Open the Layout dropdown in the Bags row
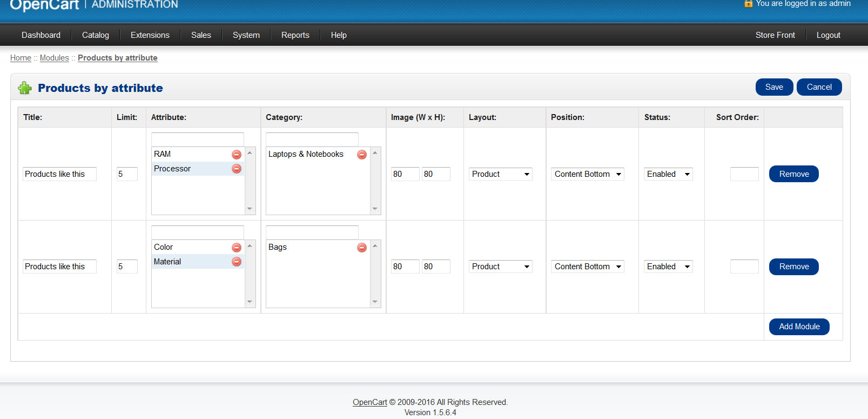 click(x=501, y=267)
